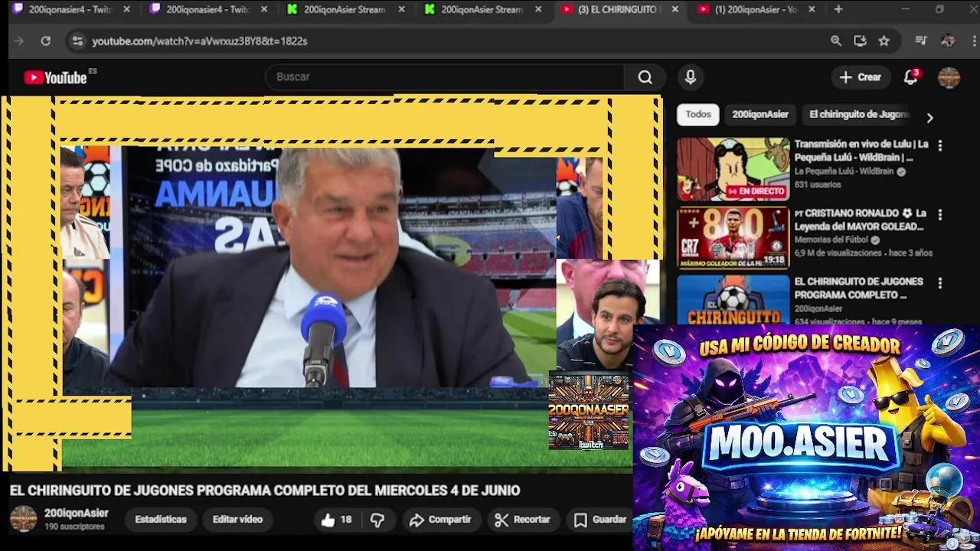980x551 pixels.
Task: Open the El Chiringuito suggested video thumbnail
Action: pos(733,299)
